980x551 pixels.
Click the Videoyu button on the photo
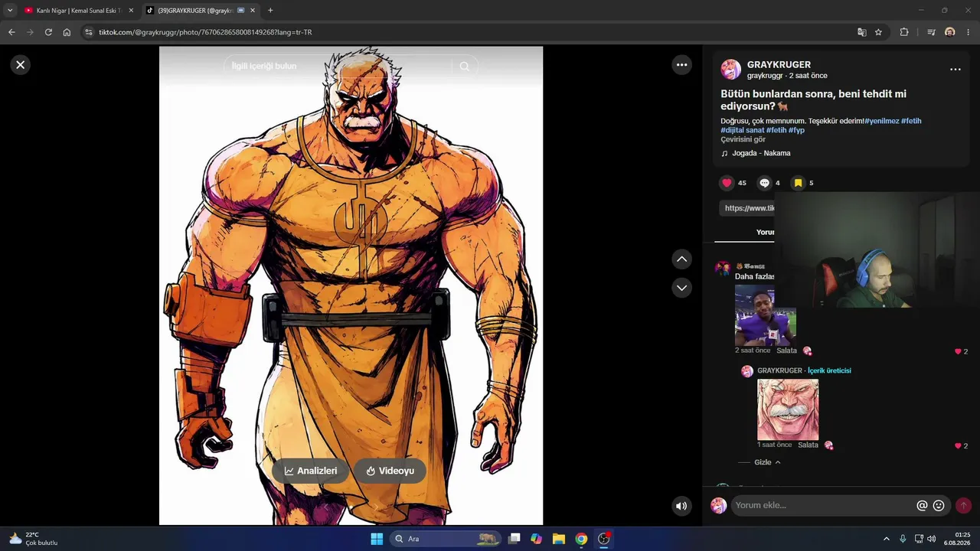point(390,471)
